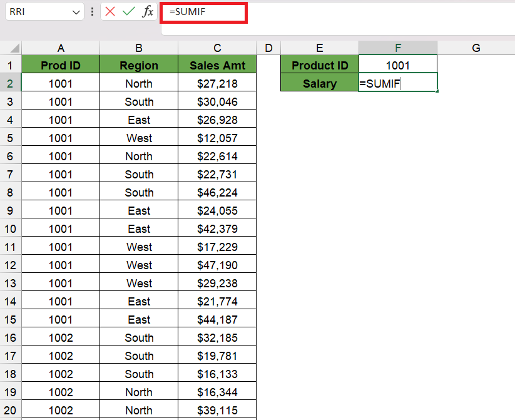This screenshot has width=515, height=420.
Task: Open Insert Function fx dialog
Action: pyautogui.click(x=148, y=12)
